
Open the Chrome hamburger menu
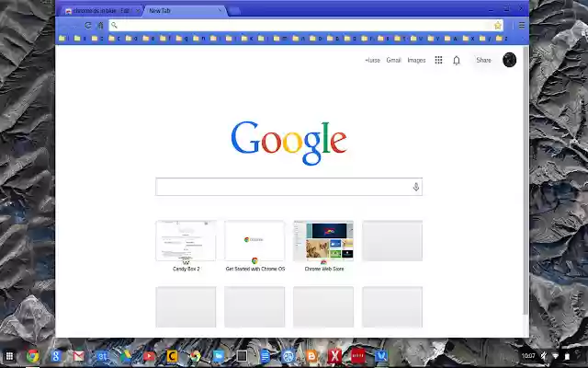pos(522,25)
